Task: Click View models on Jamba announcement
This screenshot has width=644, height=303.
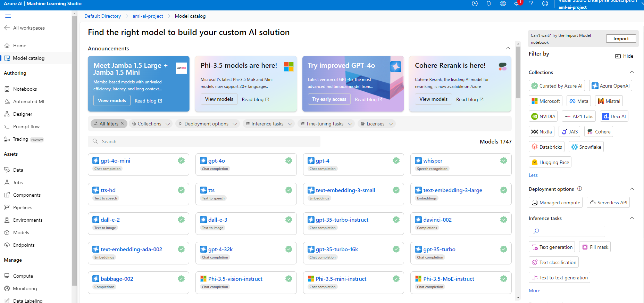Action: point(112,100)
